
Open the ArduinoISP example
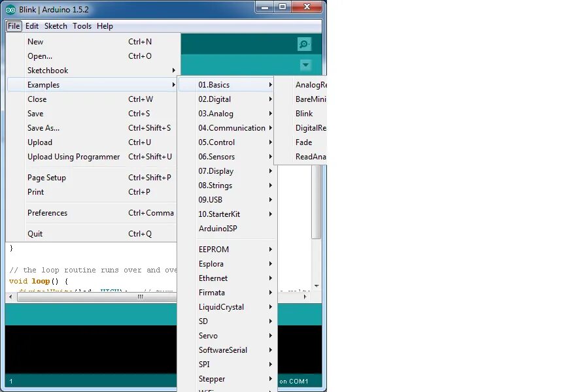pos(227,229)
